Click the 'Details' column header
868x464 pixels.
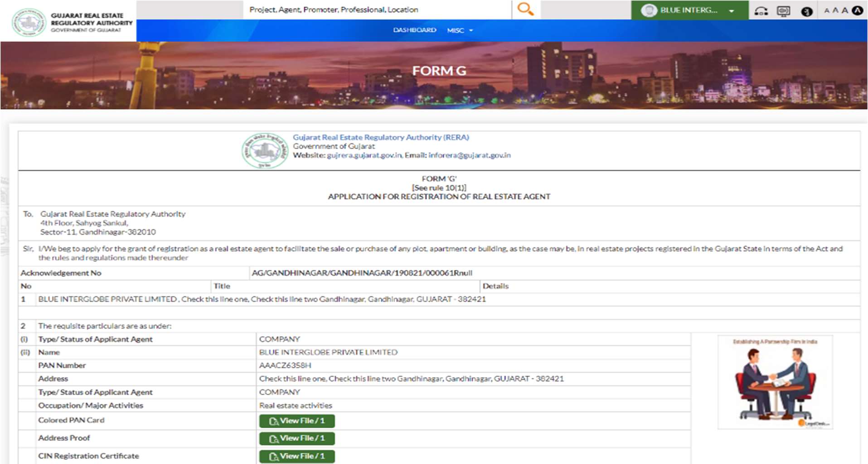[495, 286]
